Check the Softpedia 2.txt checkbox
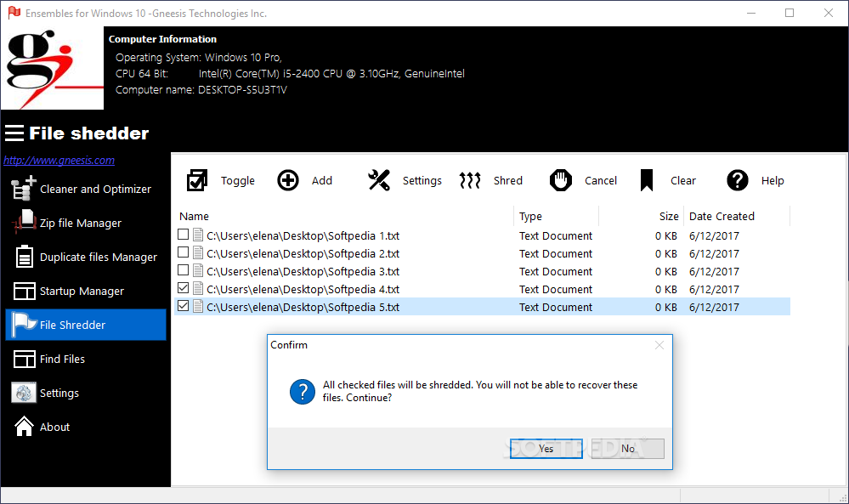 tap(183, 252)
